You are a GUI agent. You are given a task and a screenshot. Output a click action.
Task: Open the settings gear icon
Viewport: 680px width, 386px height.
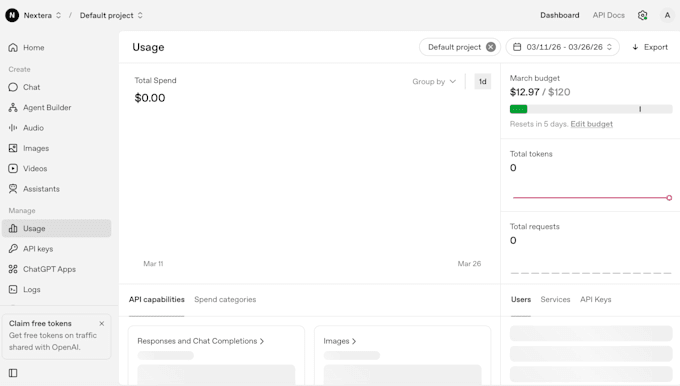[643, 15]
